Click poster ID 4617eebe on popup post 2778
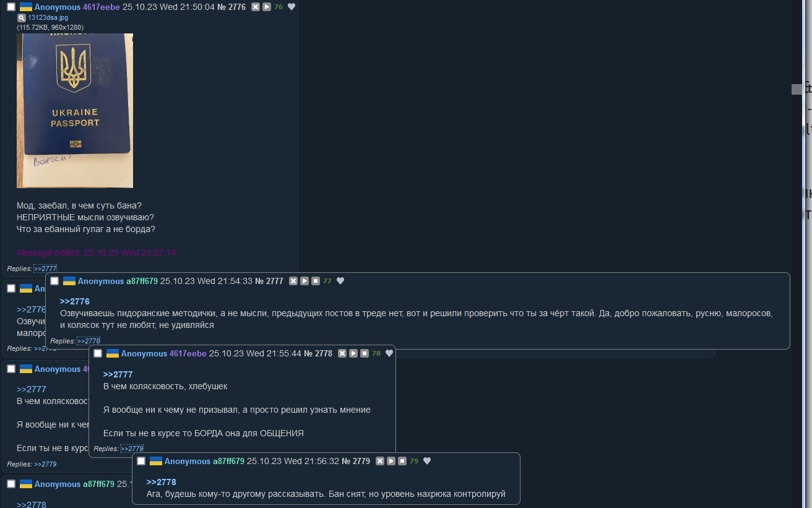The image size is (812, 508). click(188, 353)
